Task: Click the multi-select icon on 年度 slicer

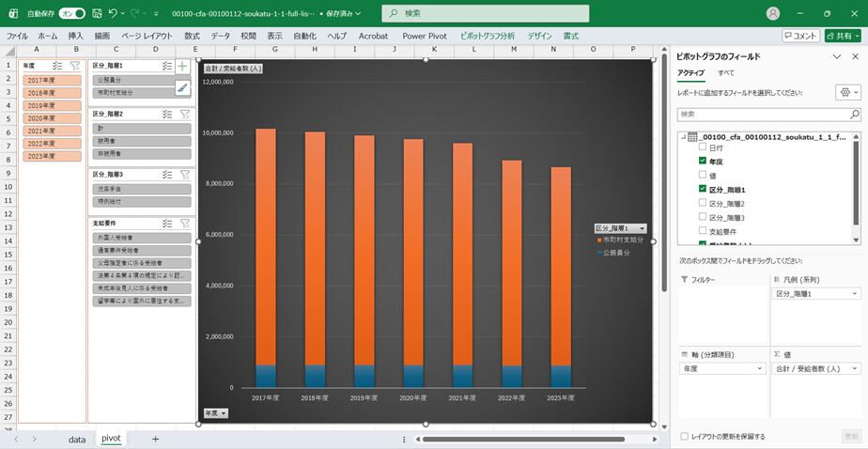Action: [57, 66]
